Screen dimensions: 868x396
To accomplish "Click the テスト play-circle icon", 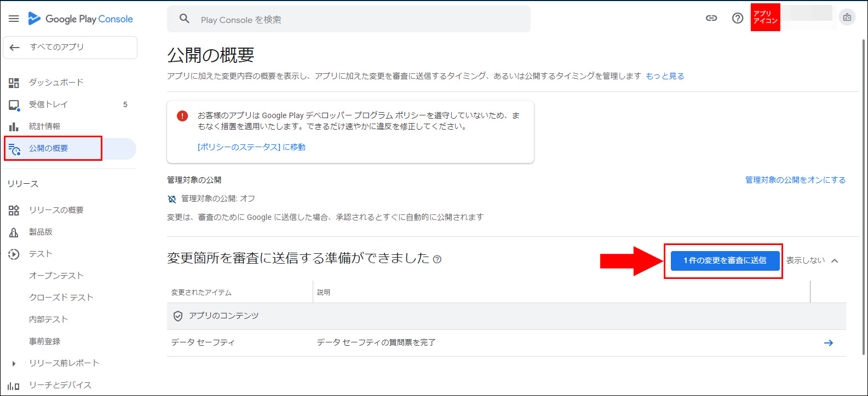I will (x=15, y=254).
